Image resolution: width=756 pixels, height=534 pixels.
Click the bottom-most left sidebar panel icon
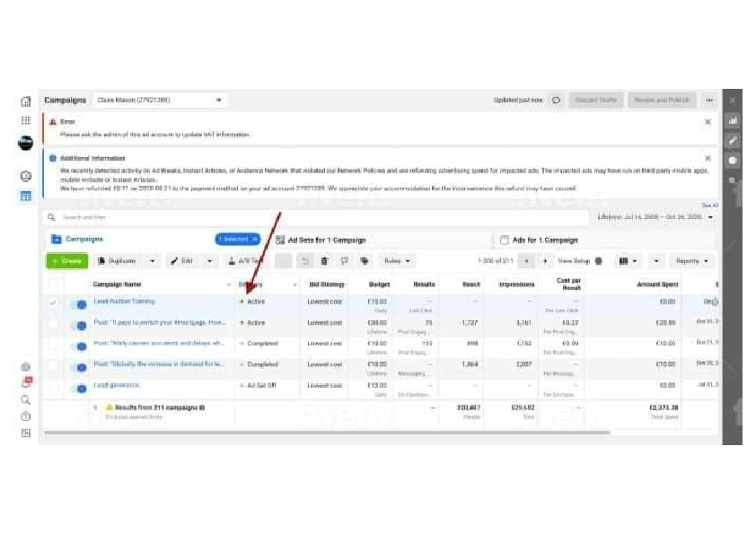click(25, 433)
